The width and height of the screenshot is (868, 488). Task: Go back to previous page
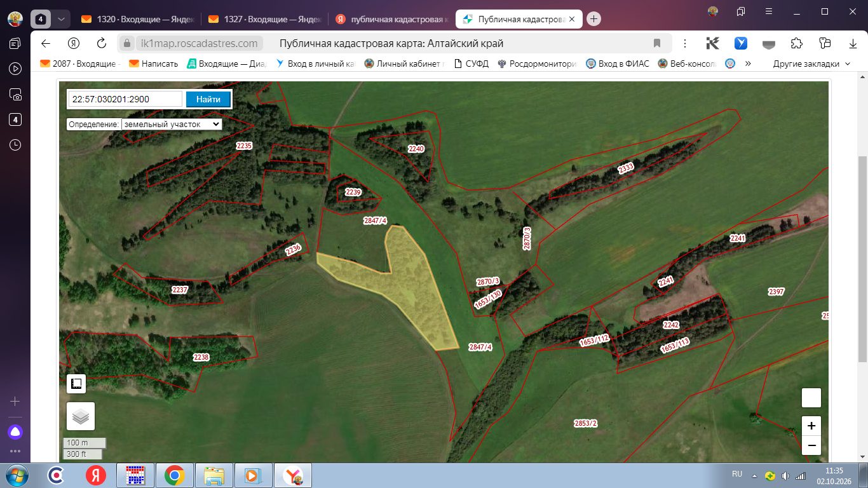(x=44, y=43)
